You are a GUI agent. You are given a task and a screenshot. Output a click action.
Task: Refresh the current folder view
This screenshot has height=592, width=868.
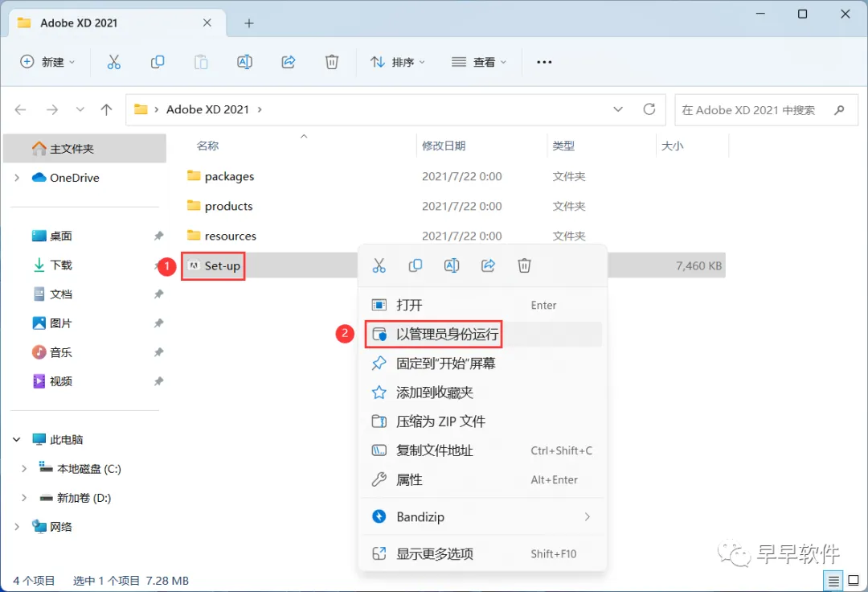coord(649,109)
